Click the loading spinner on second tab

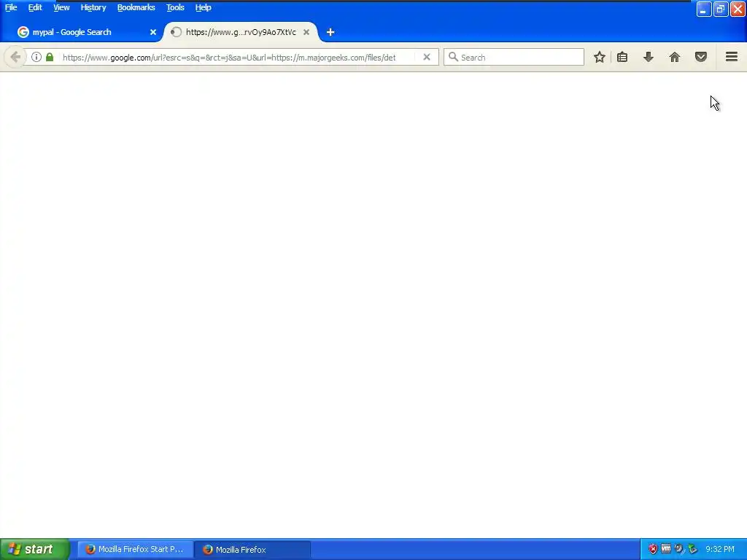(x=177, y=32)
